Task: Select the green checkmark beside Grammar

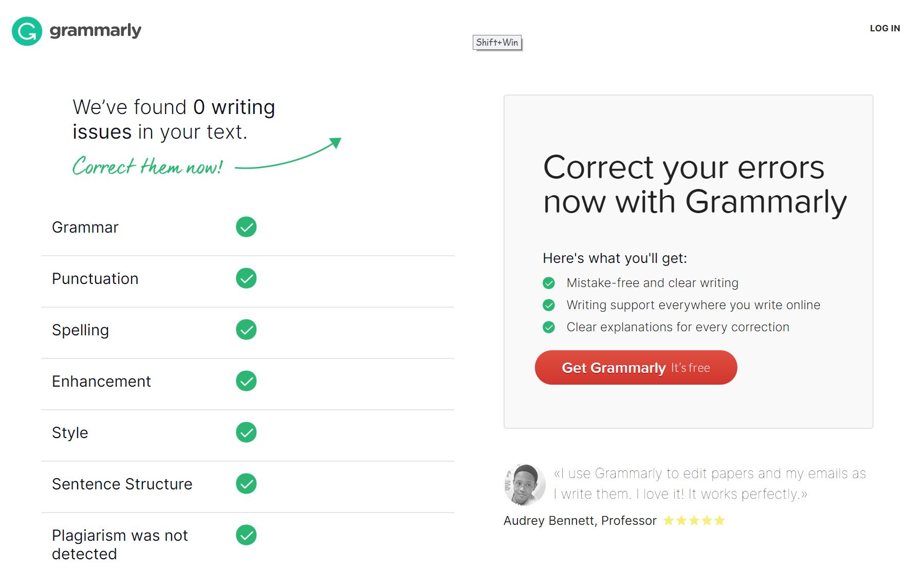Action: [x=246, y=227]
